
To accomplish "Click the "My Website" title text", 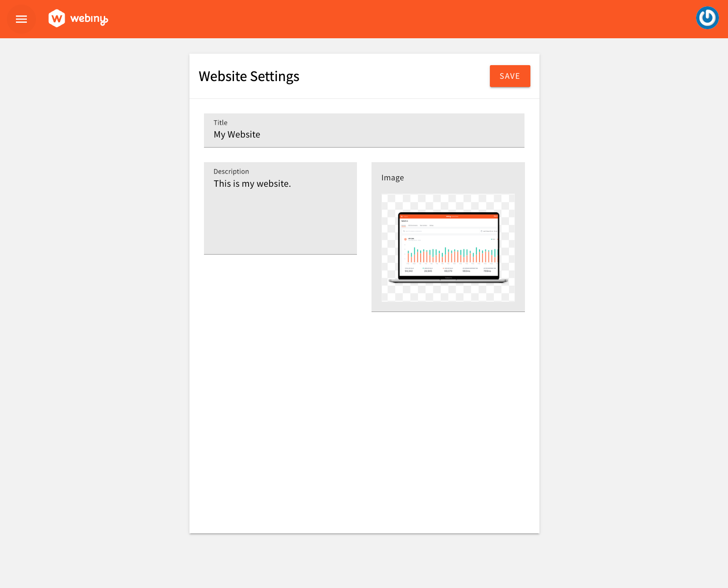I will click(237, 135).
